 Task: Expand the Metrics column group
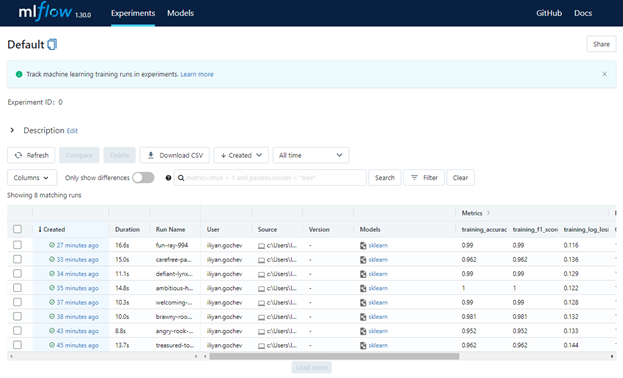[488, 213]
